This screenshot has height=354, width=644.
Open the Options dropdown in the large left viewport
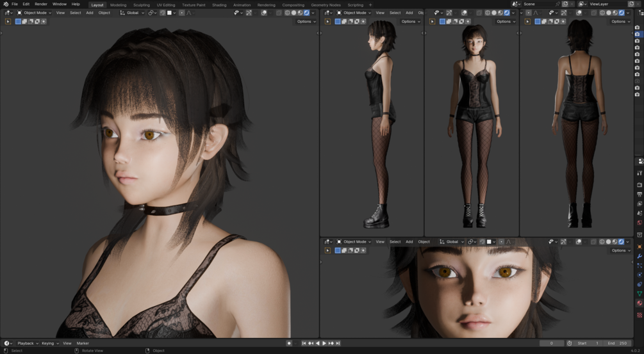click(x=306, y=21)
